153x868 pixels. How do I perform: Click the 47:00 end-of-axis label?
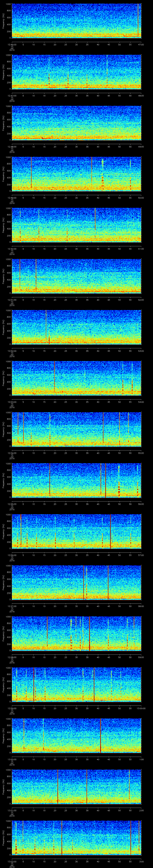click(141, 44)
